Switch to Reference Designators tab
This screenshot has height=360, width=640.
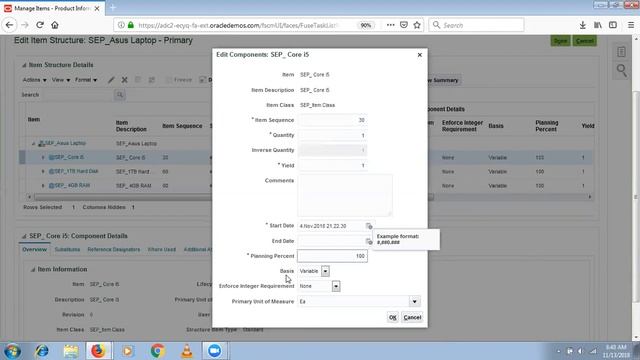point(113,249)
